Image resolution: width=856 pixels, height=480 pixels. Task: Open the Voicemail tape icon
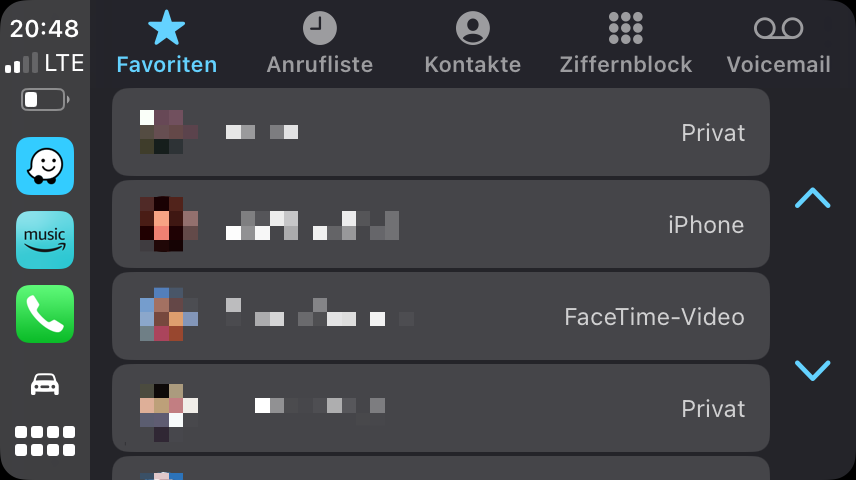(x=778, y=28)
